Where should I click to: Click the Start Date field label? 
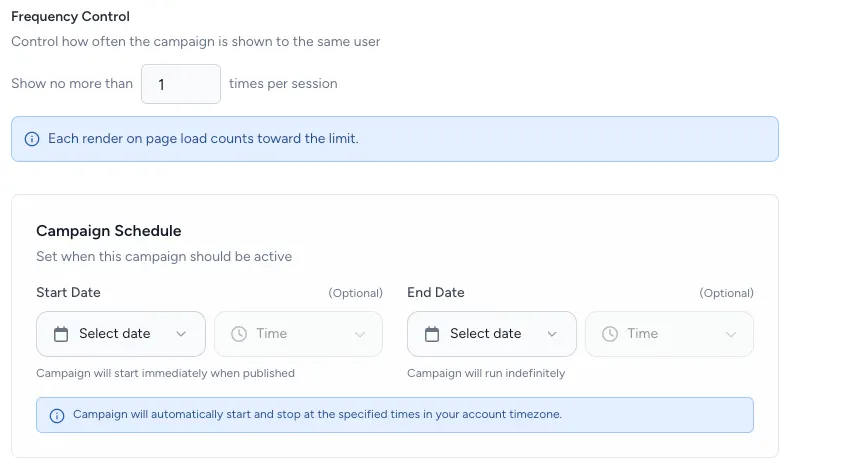coord(68,293)
